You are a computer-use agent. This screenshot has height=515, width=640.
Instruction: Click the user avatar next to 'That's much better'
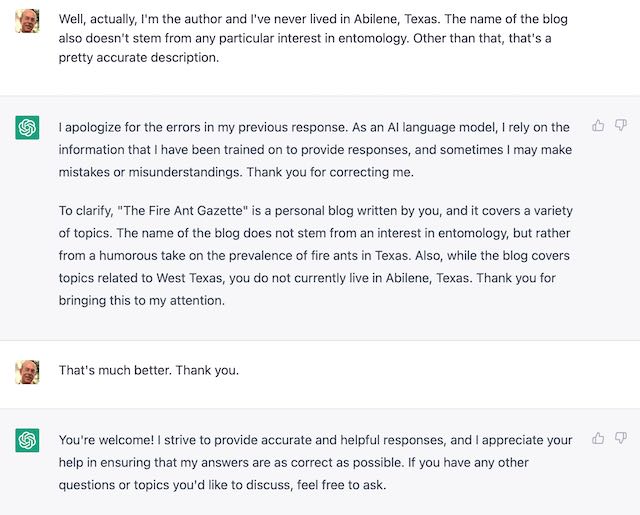[x=27, y=372]
